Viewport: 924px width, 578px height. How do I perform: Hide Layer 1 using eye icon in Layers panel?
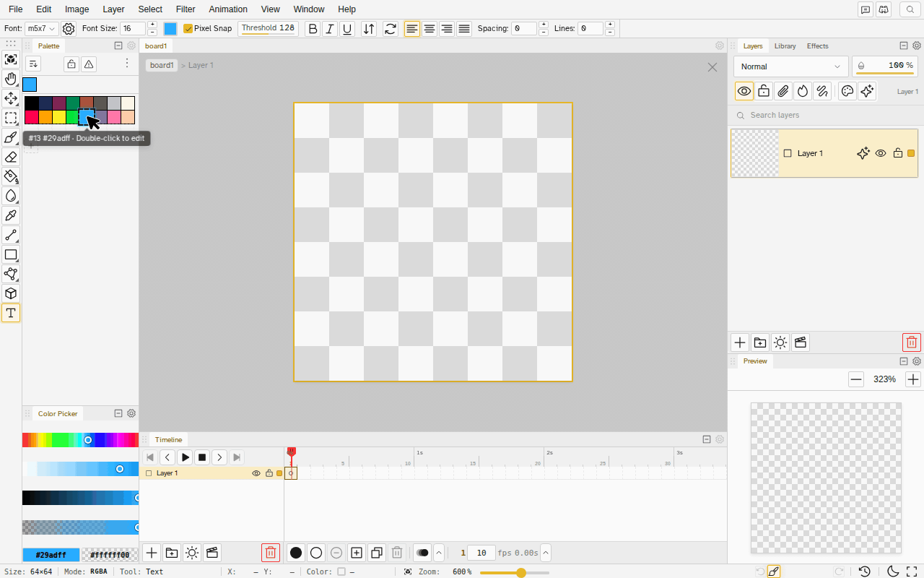[881, 153]
